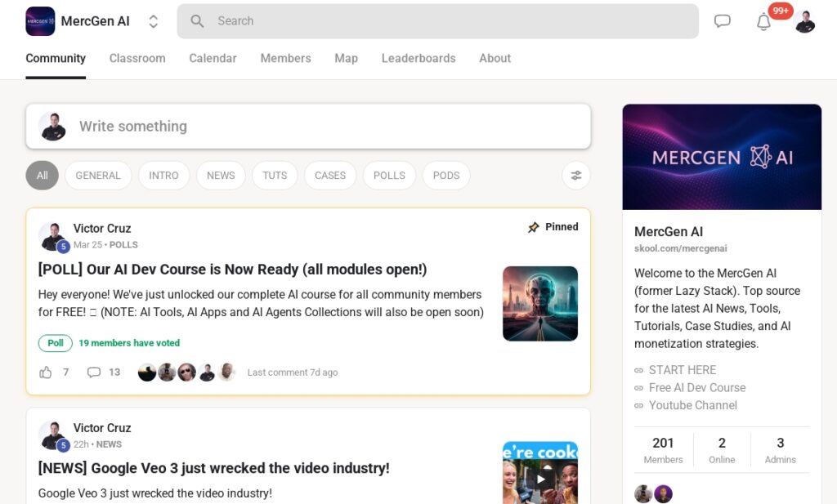
Task: Click the Pinned pin icon
Action: (x=533, y=227)
